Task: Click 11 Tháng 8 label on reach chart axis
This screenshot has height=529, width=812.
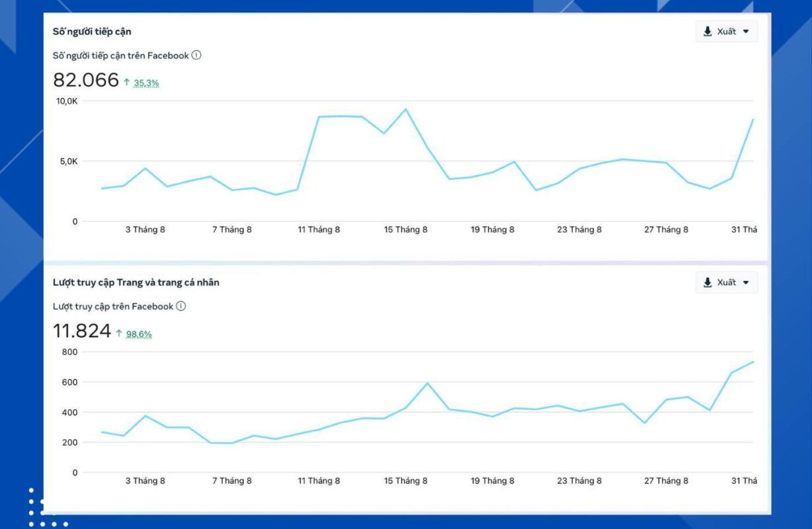Action: (x=319, y=229)
